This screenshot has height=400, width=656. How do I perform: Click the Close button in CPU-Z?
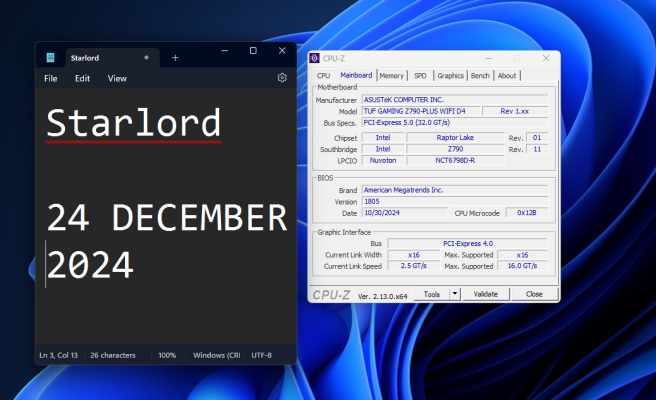[534, 294]
